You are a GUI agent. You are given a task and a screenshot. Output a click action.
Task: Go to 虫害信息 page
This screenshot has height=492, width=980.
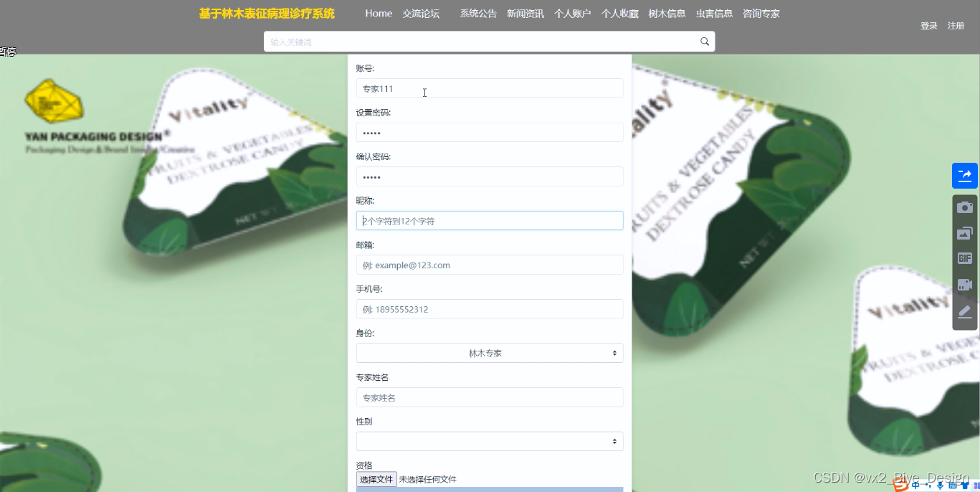pyautogui.click(x=715, y=14)
